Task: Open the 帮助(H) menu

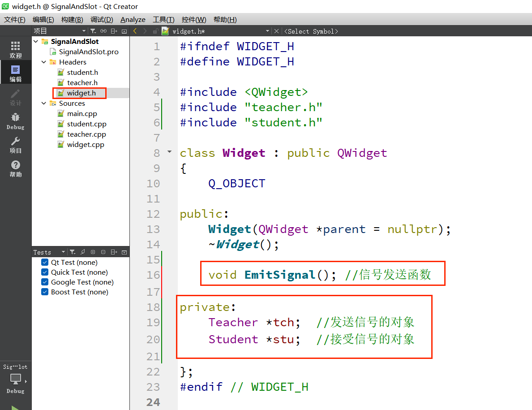Action: pos(225,20)
